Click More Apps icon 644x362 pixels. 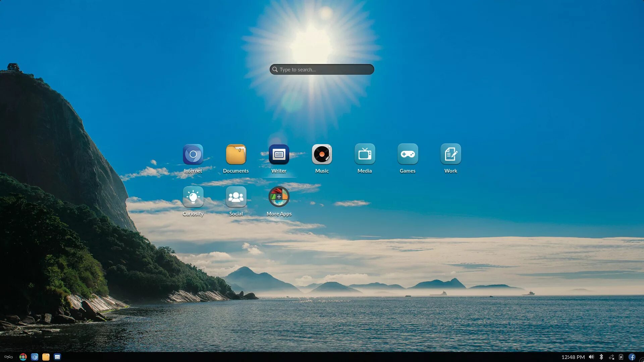279,197
